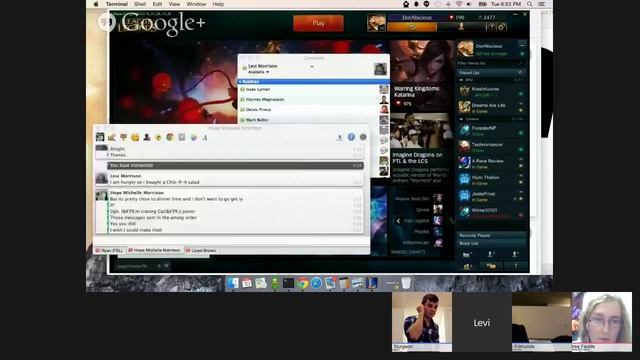Select Sturgeon's video thumbnail in hangout
Screen dimensions: 640x360
point(422,322)
